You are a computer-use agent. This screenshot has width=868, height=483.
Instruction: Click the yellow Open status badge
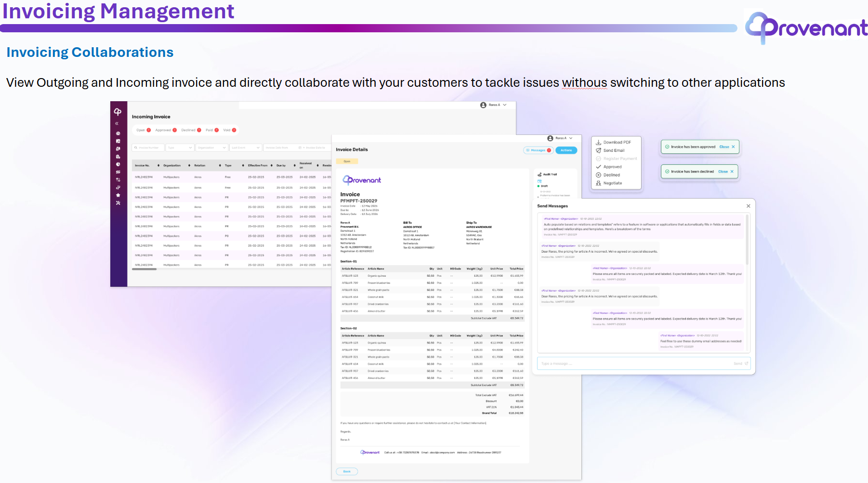pos(347,161)
